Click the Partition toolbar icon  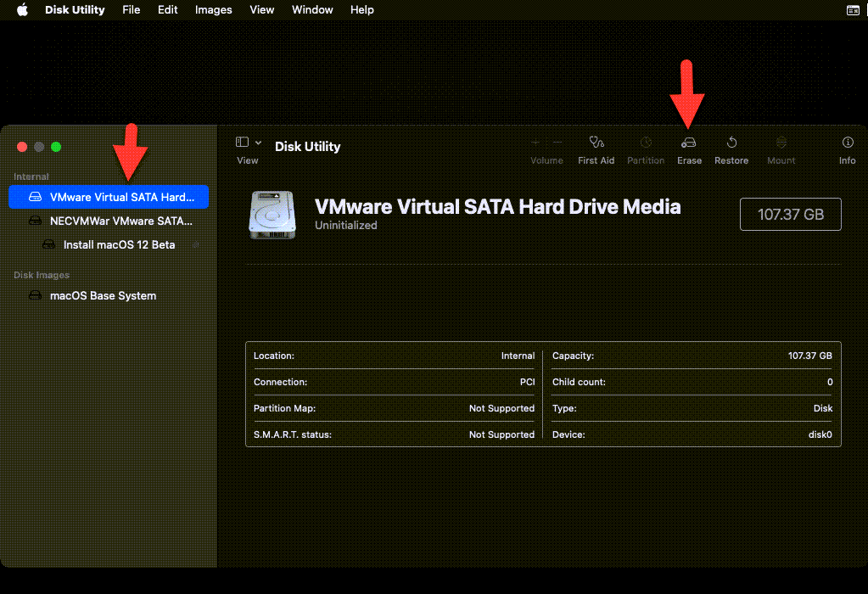646,143
